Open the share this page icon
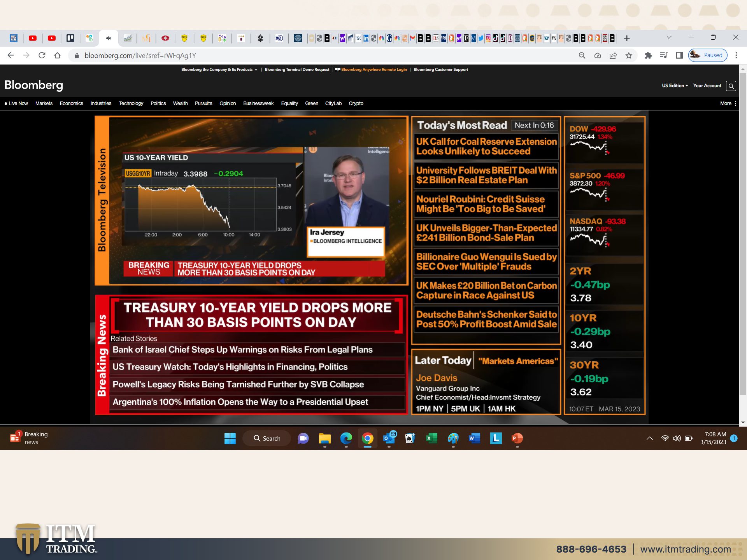The image size is (747, 560). (613, 55)
